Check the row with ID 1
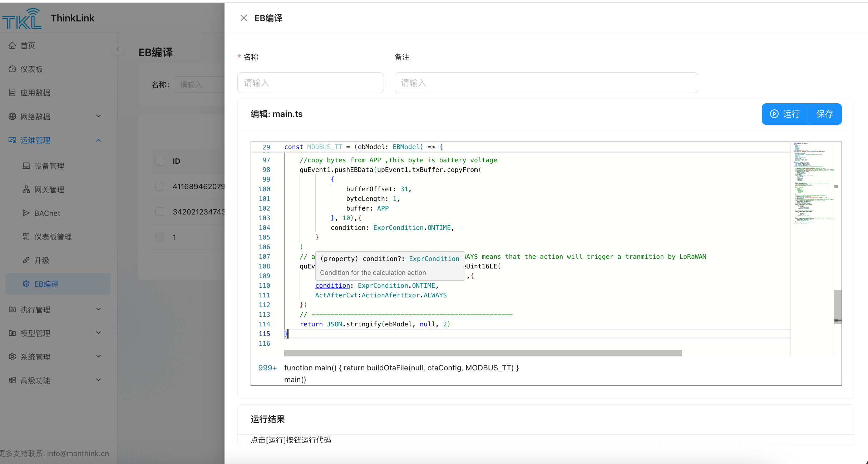The image size is (868, 464). (160, 237)
